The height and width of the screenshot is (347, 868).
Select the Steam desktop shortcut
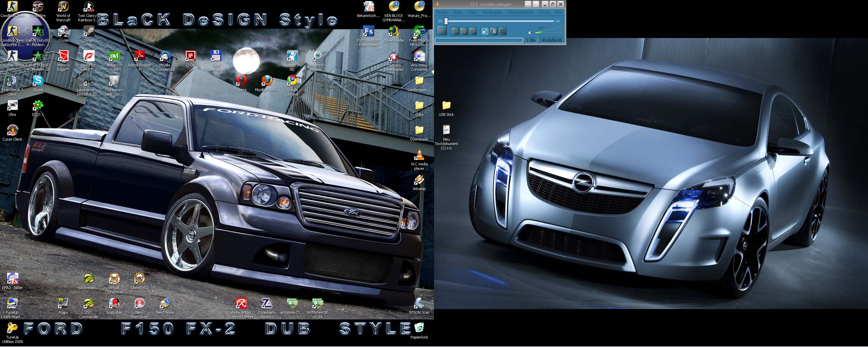(x=88, y=32)
